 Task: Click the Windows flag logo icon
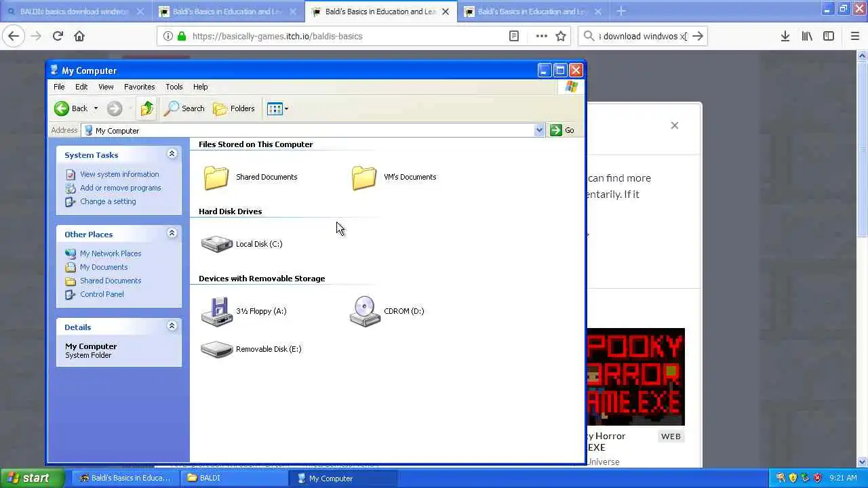tap(571, 87)
